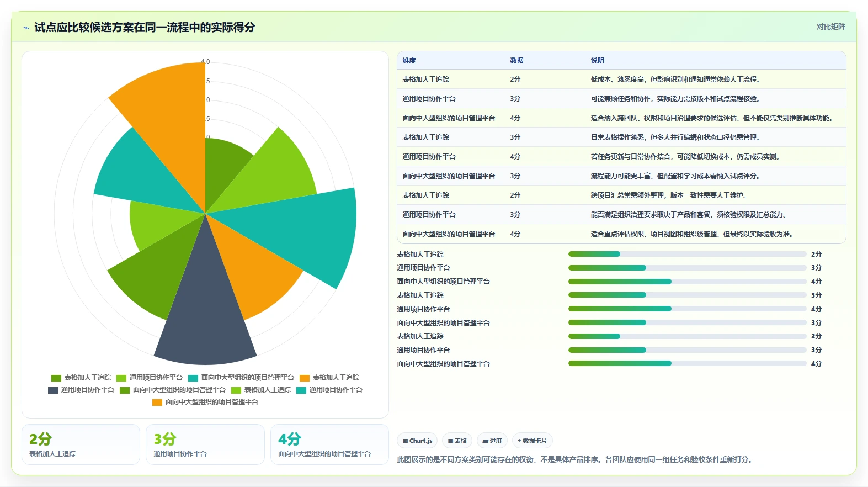868x487 pixels.
Task: Toggle the orange 面向中大型组织的项目管理平台 legend item
Action: pyautogui.click(x=205, y=402)
